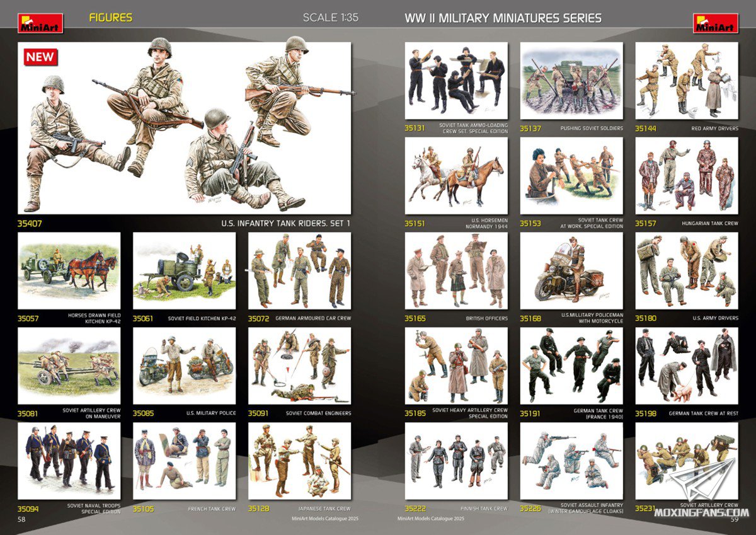Open the Soviet Artillery Crew 35231 thumbnail

click(687, 461)
